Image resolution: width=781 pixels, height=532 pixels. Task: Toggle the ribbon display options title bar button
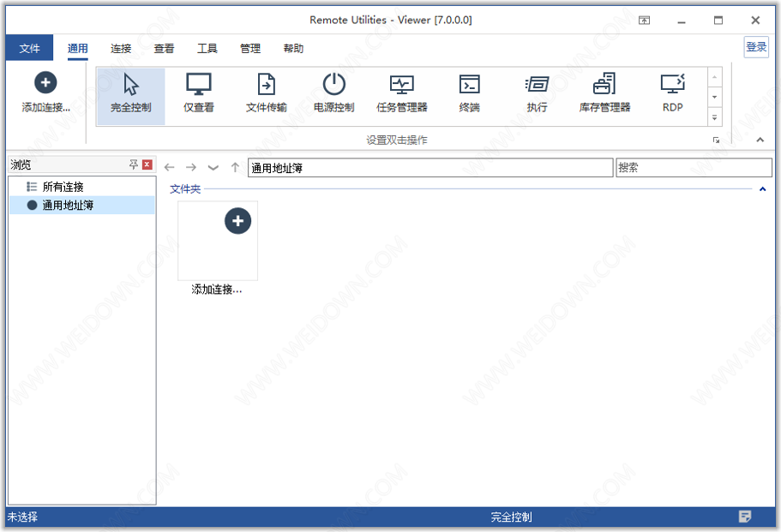pos(645,21)
